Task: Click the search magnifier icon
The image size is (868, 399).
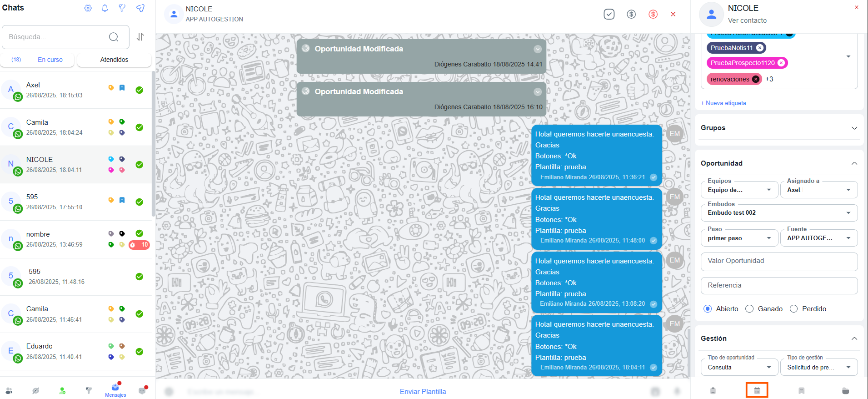Action: click(114, 37)
